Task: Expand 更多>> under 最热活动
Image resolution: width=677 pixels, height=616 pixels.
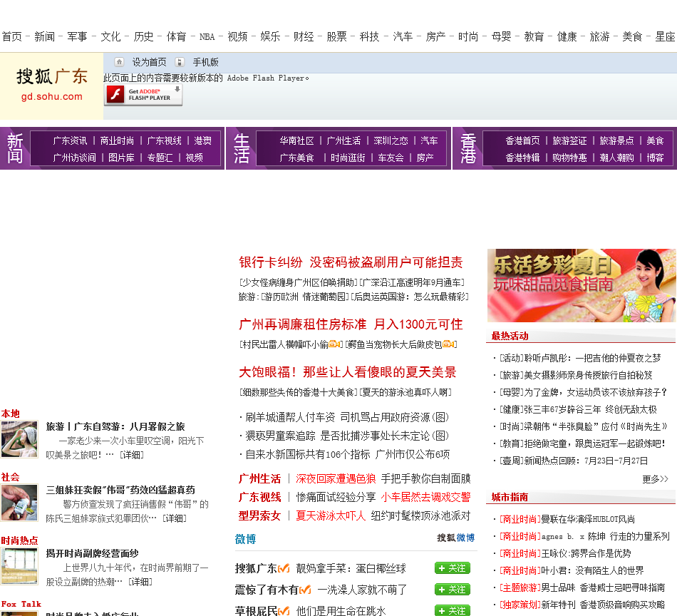Action: tap(655, 479)
